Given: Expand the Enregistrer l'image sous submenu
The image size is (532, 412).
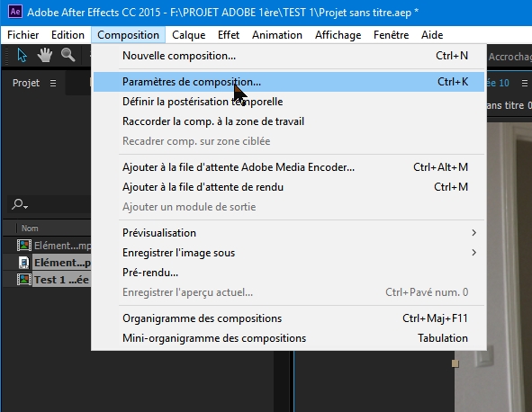Looking at the screenshot, I should coord(289,253).
